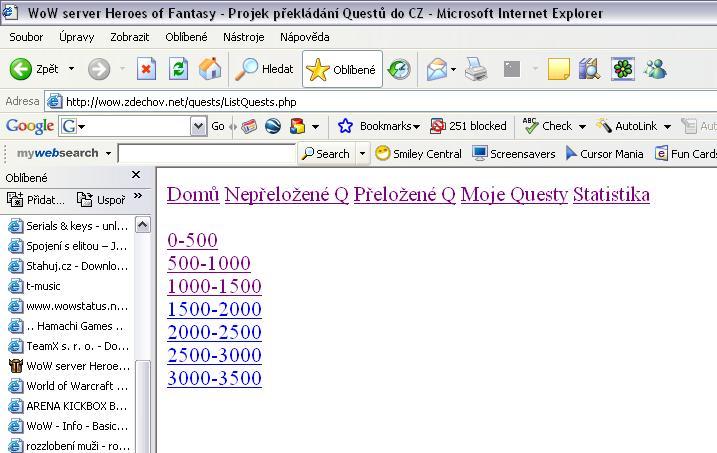The height and width of the screenshot is (453, 717).
Task: Toggle the Oblíbené star toolbar button
Action: pos(342,69)
